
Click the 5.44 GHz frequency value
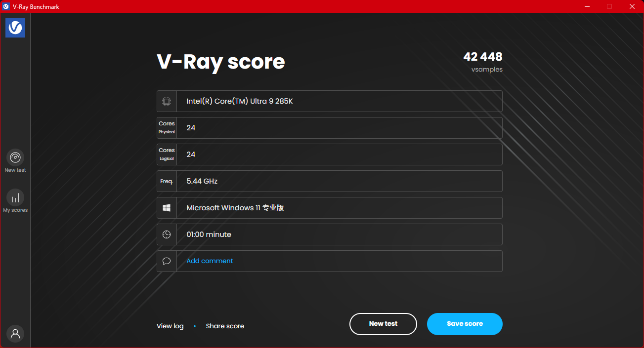(x=202, y=181)
